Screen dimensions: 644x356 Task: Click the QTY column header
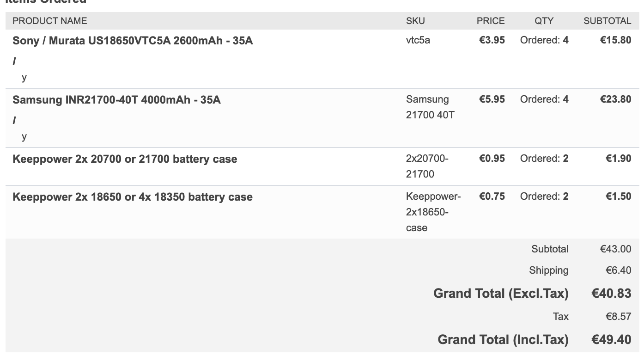coord(544,21)
